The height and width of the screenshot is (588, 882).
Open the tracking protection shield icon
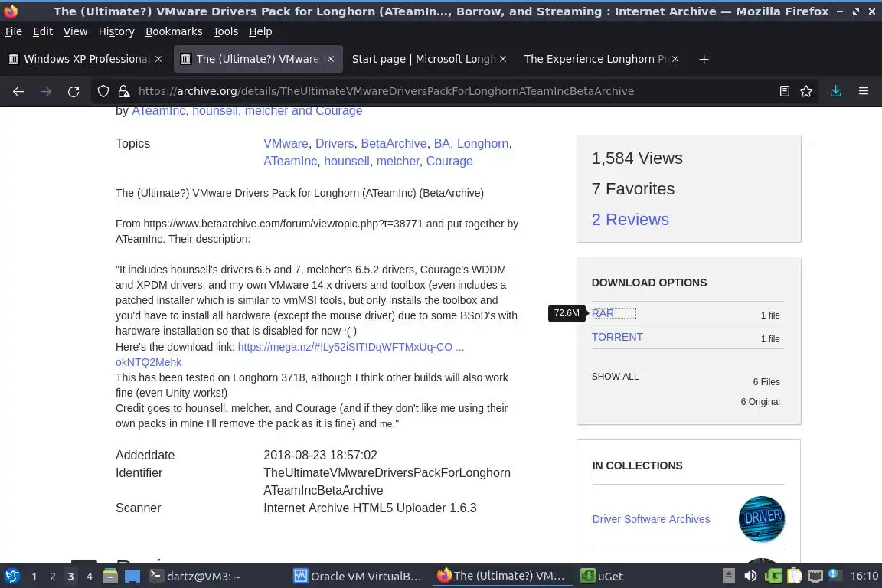103,91
